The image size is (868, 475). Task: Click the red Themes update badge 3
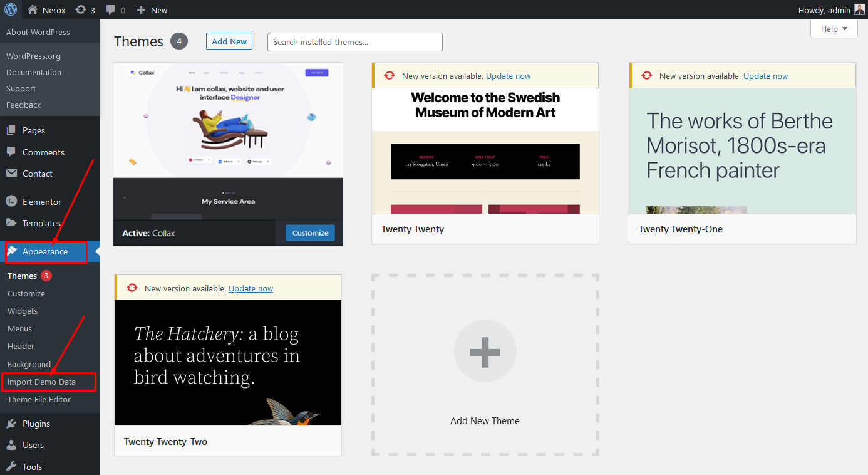click(46, 276)
